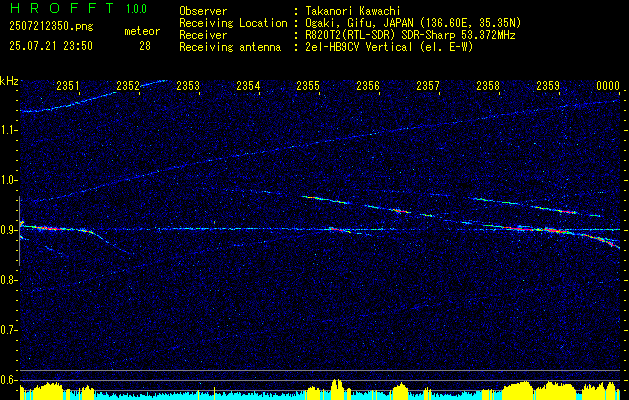Screen dimensions: 629x400
Task: Click the meteor label
Action: coord(142,31)
